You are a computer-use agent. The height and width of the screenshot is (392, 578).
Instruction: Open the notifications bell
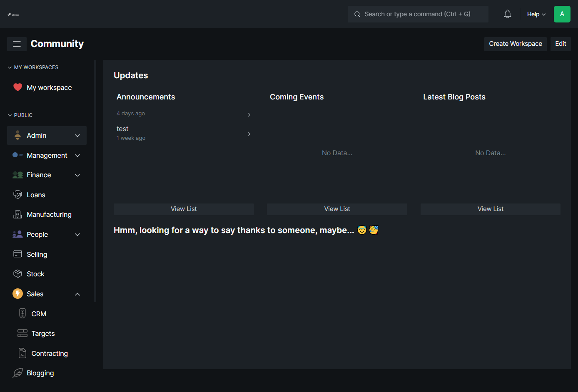click(507, 14)
